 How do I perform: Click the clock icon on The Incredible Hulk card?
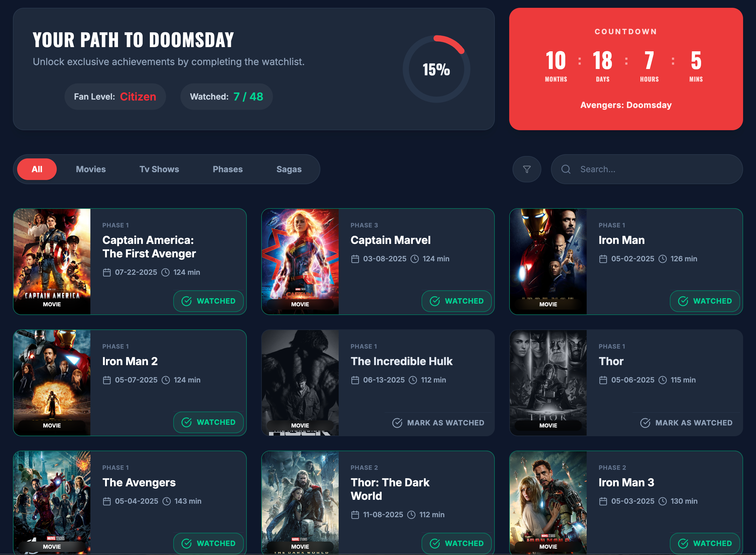[413, 380]
